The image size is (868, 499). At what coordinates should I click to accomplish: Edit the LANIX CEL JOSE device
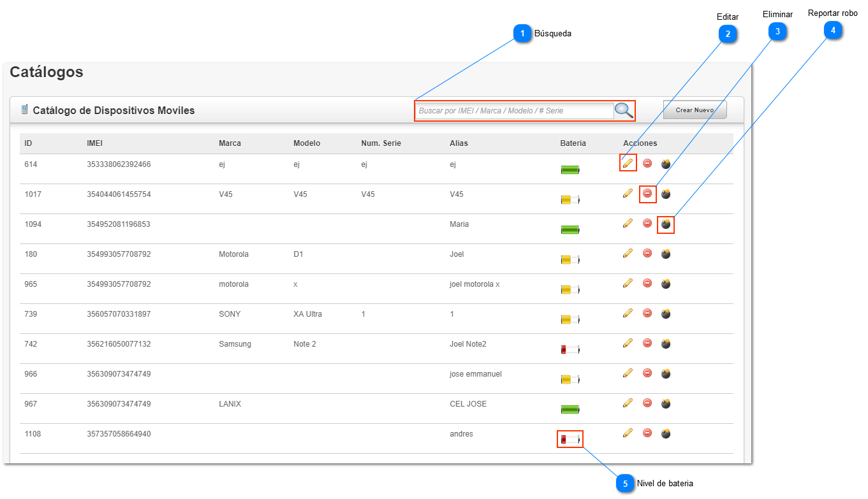tap(628, 403)
